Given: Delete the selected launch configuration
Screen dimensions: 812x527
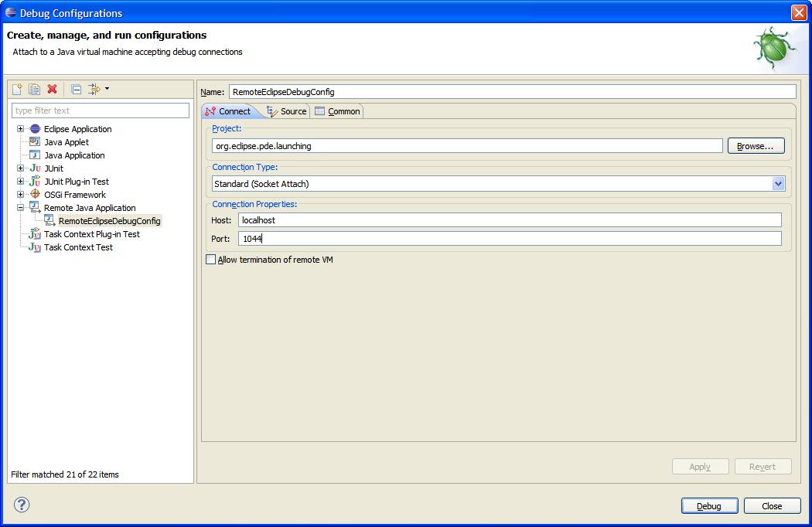Looking at the screenshot, I should pos(52,89).
